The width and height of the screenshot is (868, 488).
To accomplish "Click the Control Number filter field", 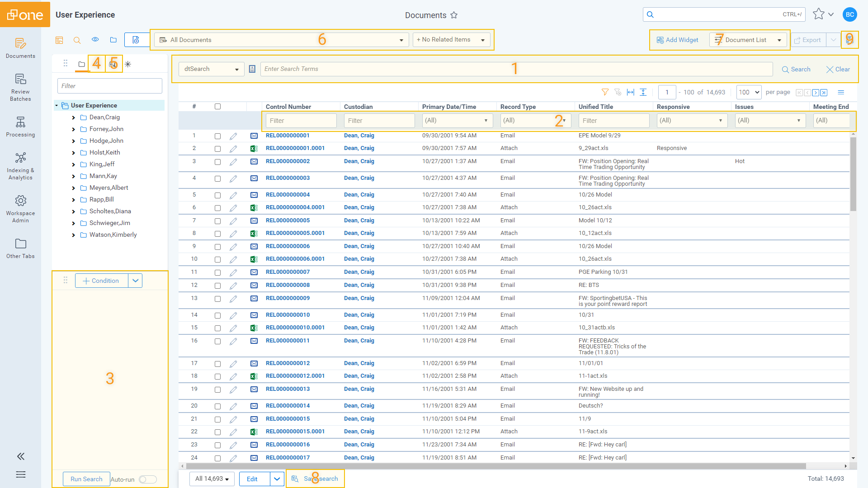I will click(301, 121).
